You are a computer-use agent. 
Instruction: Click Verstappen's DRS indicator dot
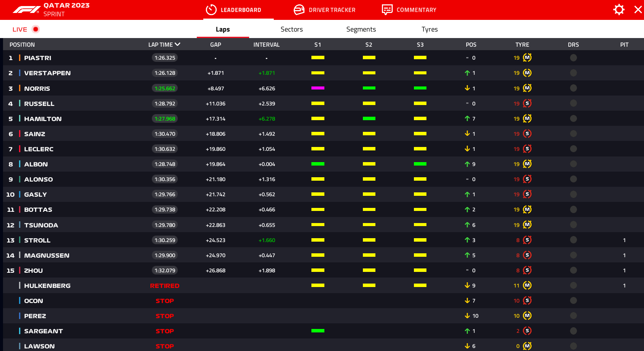click(x=574, y=73)
